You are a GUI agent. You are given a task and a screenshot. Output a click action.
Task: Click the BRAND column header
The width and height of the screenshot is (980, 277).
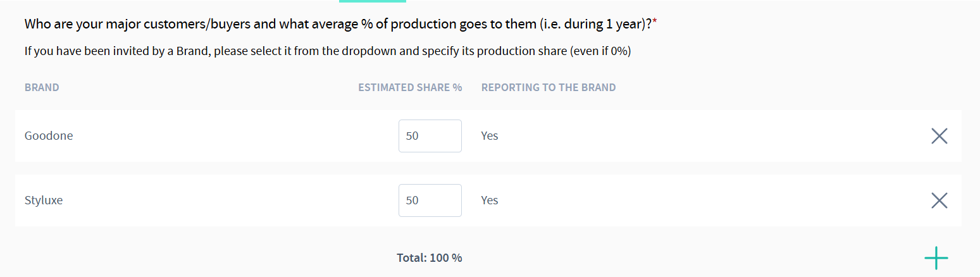42,87
